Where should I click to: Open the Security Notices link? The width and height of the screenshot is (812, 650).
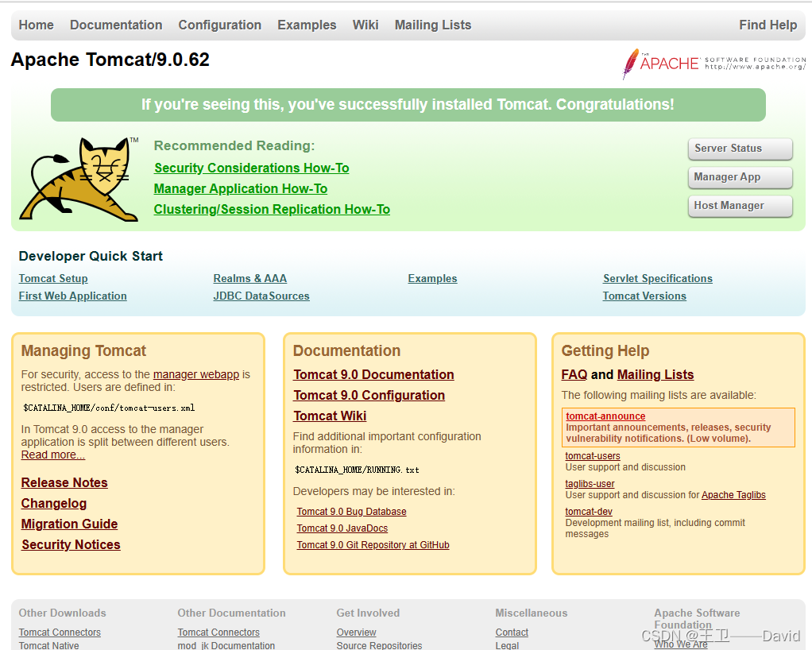coord(71,545)
